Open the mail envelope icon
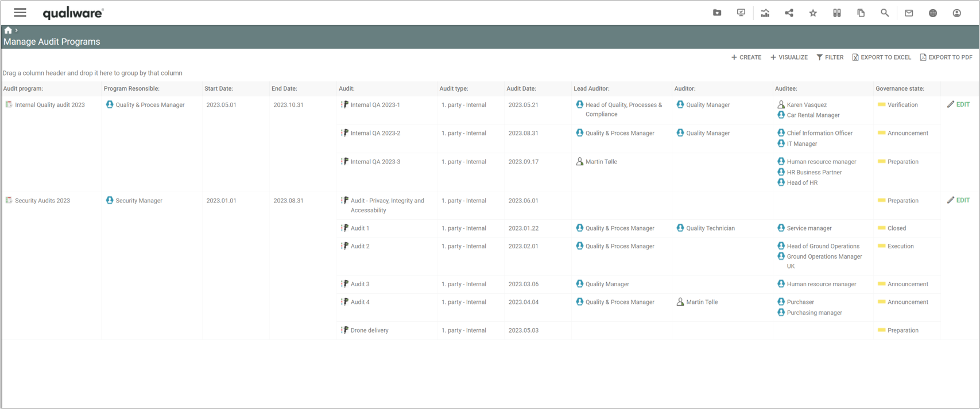The image size is (980, 409). pyautogui.click(x=909, y=13)
